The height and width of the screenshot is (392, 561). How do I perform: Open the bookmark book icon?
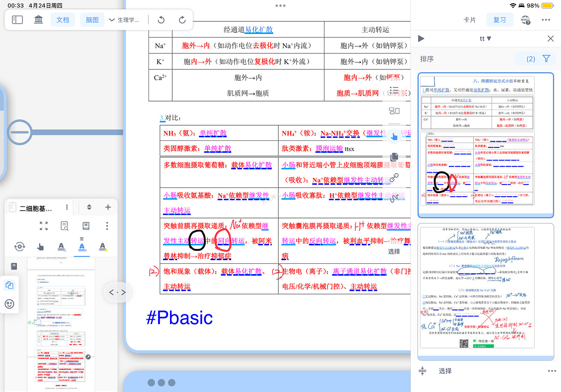pyautogui.click(x=86, y=226)
